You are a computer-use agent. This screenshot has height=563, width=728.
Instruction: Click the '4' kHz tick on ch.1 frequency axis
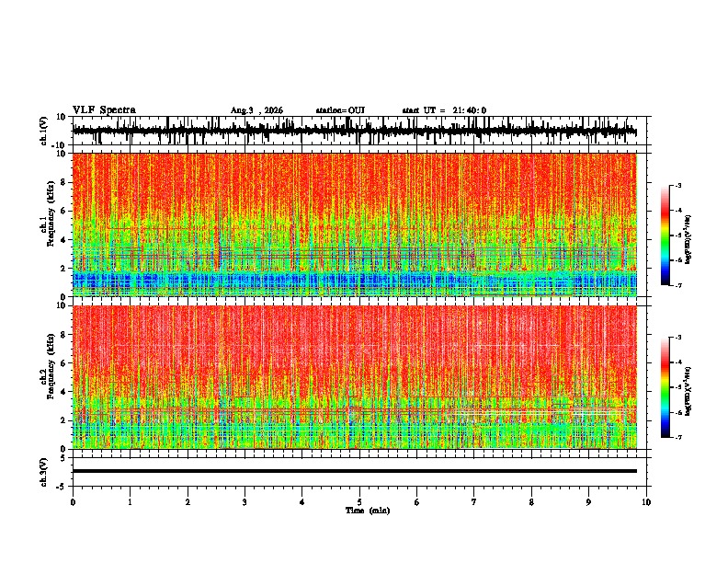click(63, 240)
